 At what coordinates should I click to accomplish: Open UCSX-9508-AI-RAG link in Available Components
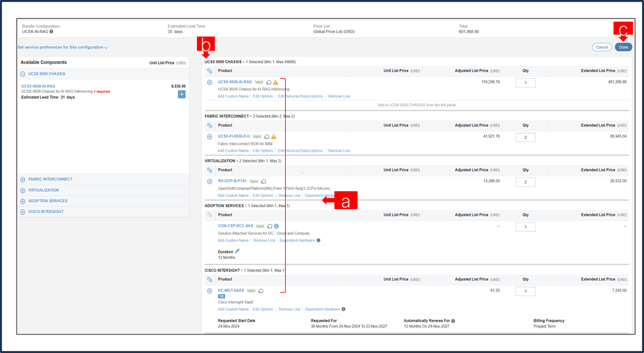[x=38, y=86]
